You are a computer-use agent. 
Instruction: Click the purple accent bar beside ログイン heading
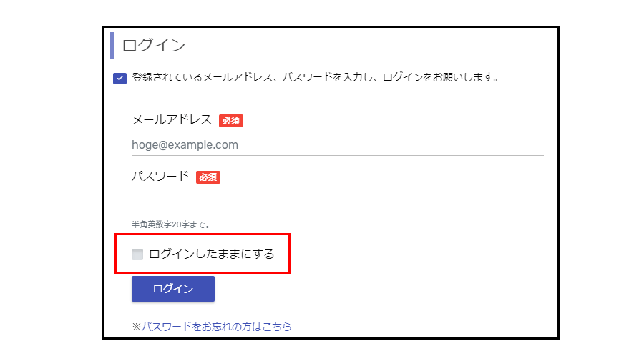pyautogui.click(x=112, y=45)
